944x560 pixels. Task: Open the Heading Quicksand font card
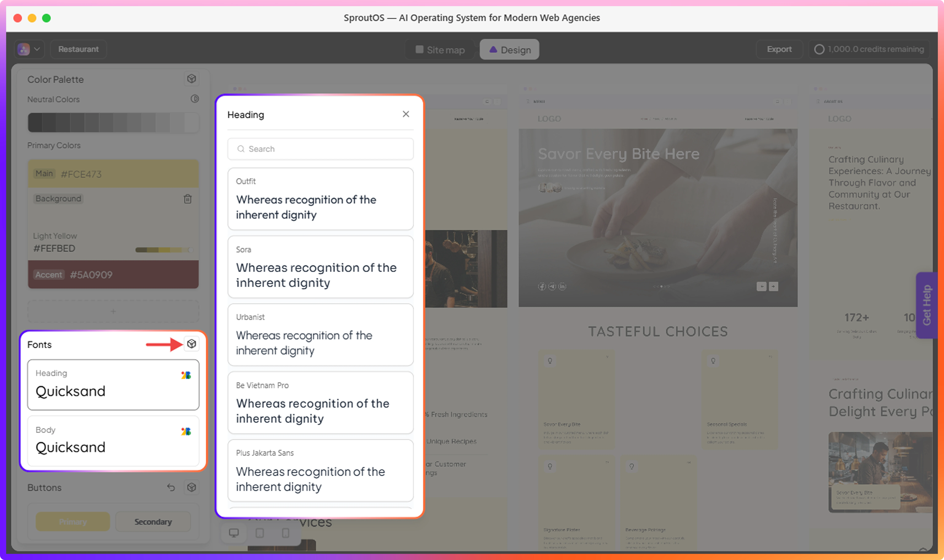[113, 385]
